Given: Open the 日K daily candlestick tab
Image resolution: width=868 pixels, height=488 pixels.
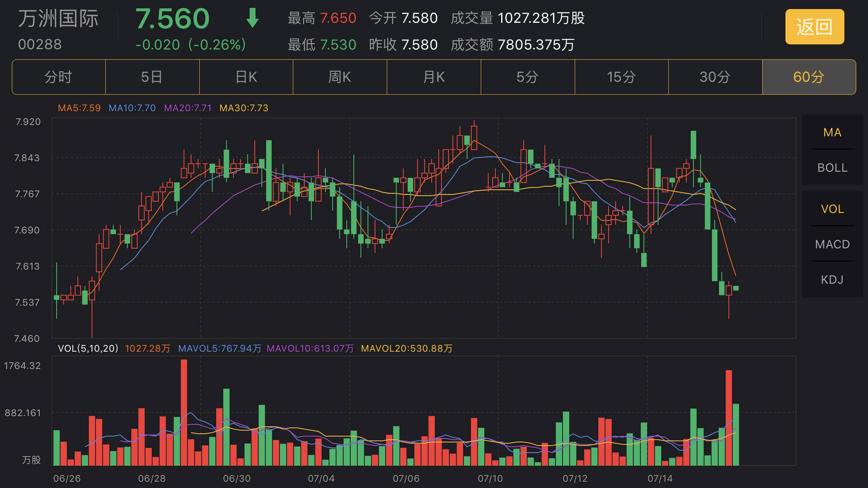Looking at the screenshot, I should point(246,77).
